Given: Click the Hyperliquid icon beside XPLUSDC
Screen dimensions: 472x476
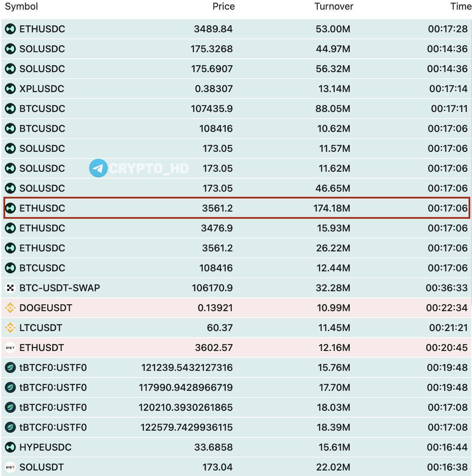Looking at the screenshot, I should 10,89.
